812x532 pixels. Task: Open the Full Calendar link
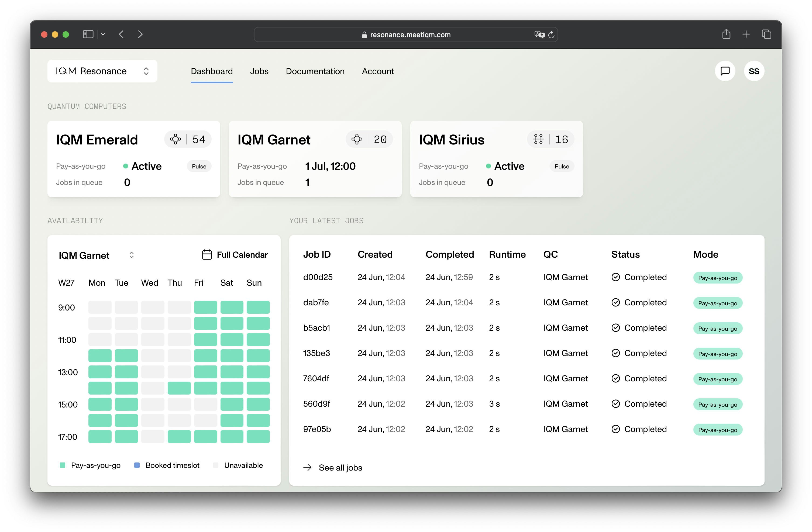click(235, 255)
